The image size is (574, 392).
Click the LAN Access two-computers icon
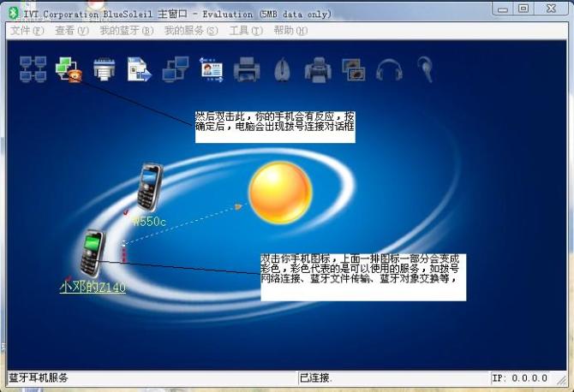pyautogui.click(x=176, y=69)
